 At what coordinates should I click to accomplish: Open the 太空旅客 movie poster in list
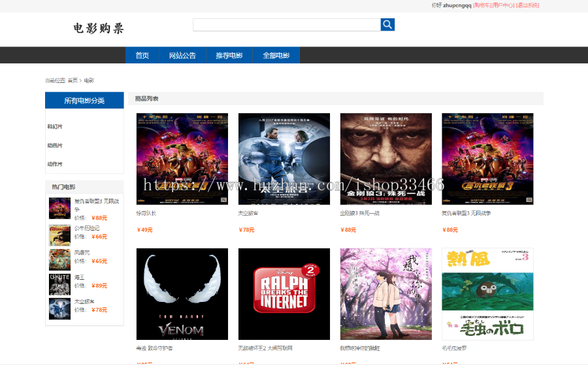284,159
